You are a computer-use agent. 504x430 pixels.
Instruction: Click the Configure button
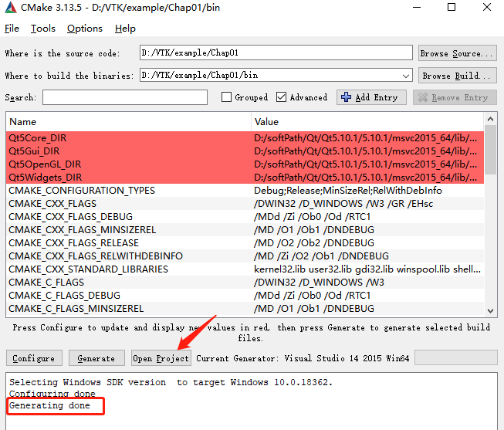34,358
